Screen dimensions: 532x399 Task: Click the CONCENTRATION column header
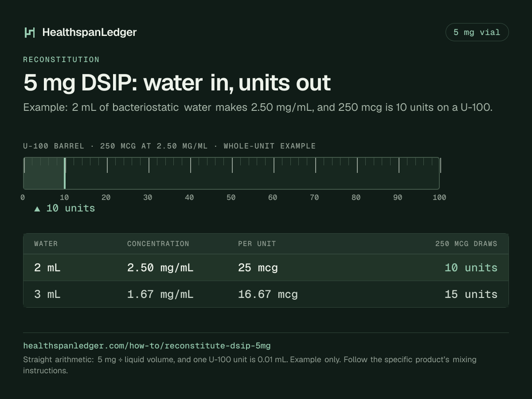coord(158,243)
